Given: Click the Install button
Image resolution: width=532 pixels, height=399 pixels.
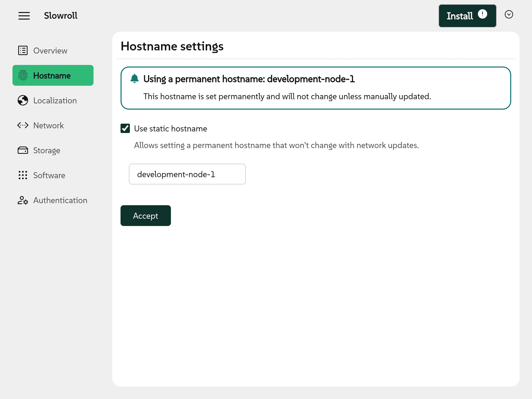Looking at the screenshot, I should point(460,16).
